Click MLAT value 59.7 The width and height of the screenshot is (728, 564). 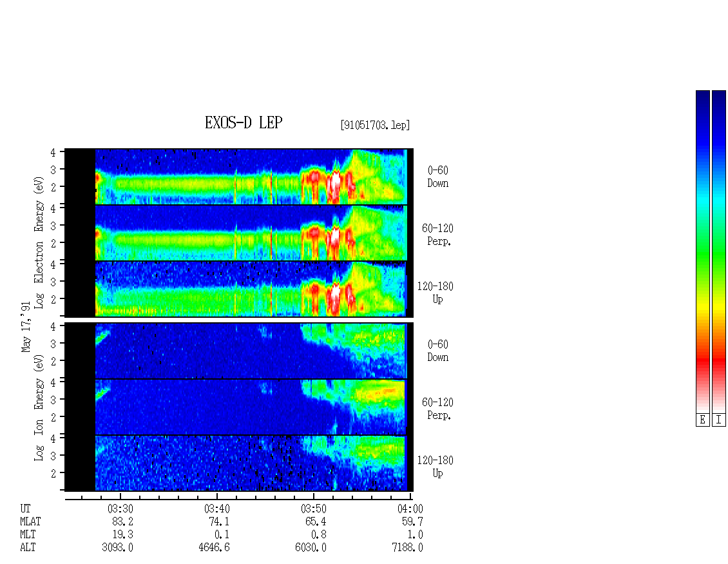pos(412,521)
